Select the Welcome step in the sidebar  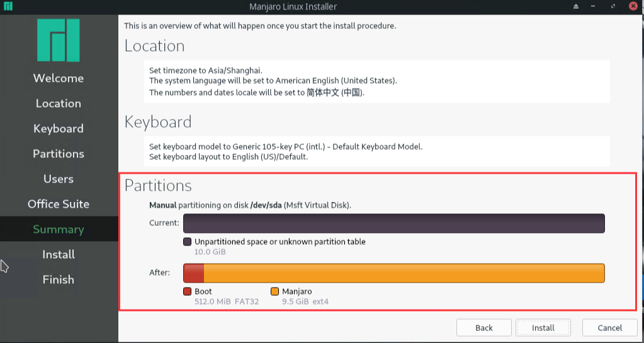pos(59,78)
